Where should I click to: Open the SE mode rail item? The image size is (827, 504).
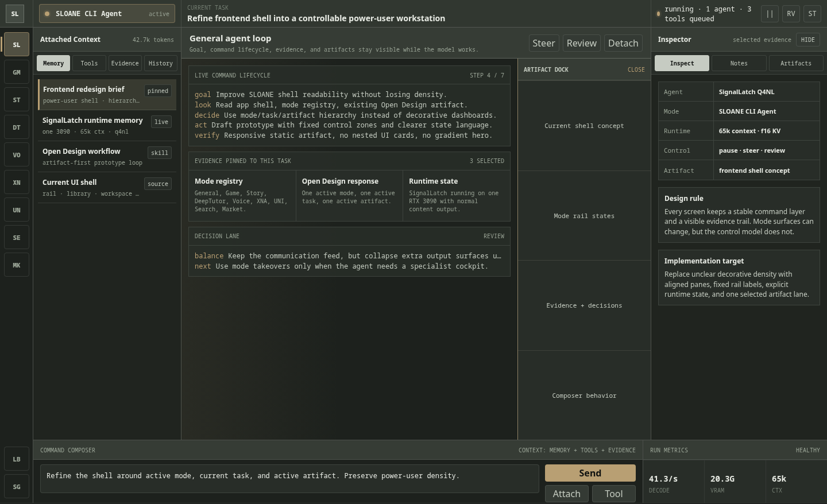coord(17,238)
